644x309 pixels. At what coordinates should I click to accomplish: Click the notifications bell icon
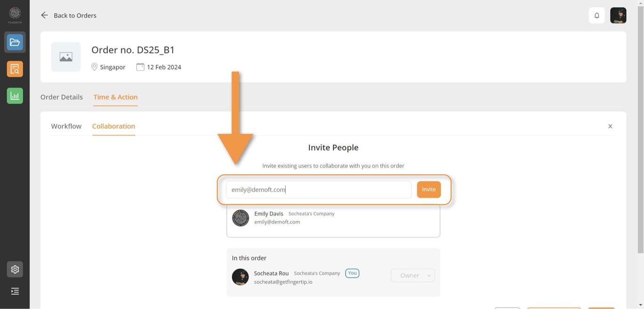click(596, 16)
